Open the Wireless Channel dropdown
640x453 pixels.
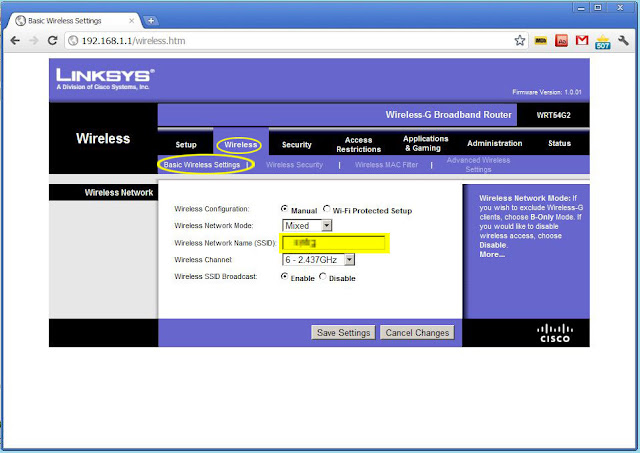(318, 260)
